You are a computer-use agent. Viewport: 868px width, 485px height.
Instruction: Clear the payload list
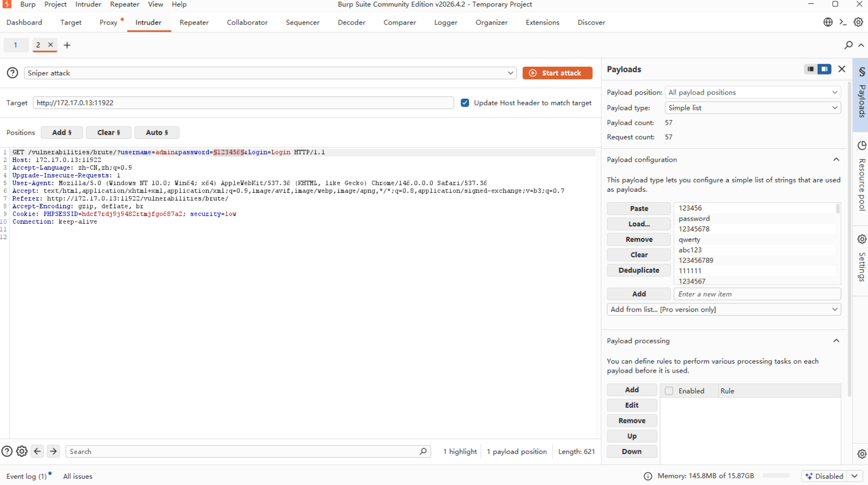coord(639,254)
